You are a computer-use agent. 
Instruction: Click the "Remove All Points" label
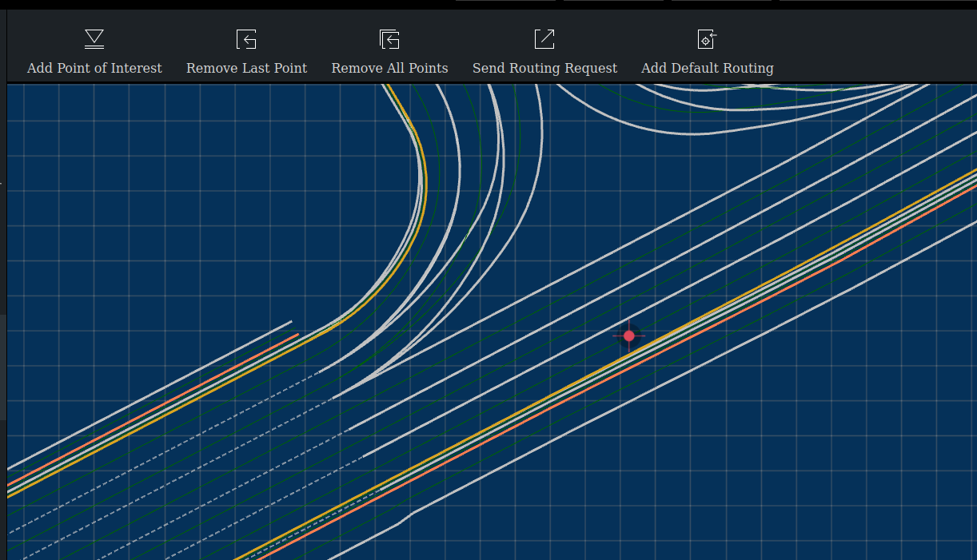[x=389, y=68]
